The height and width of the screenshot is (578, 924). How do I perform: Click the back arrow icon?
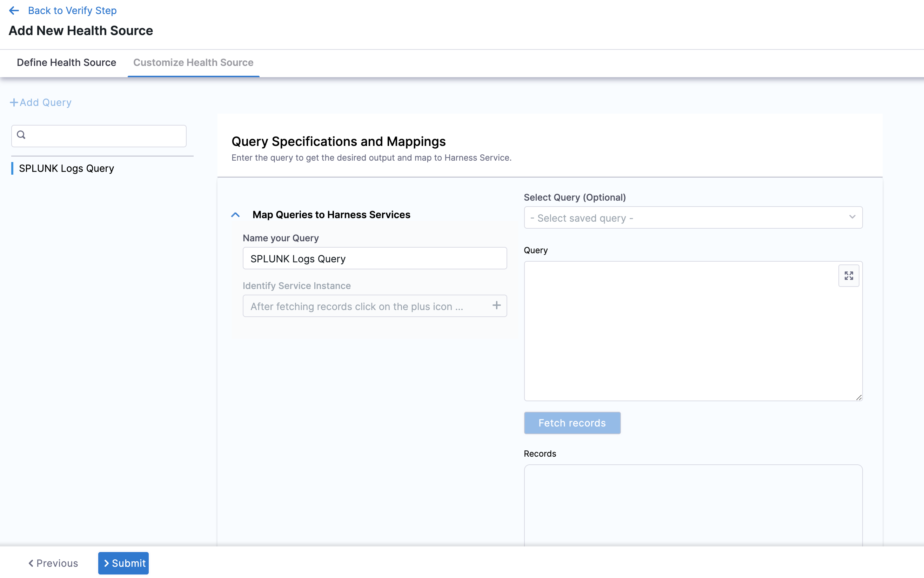coord(14,11)
